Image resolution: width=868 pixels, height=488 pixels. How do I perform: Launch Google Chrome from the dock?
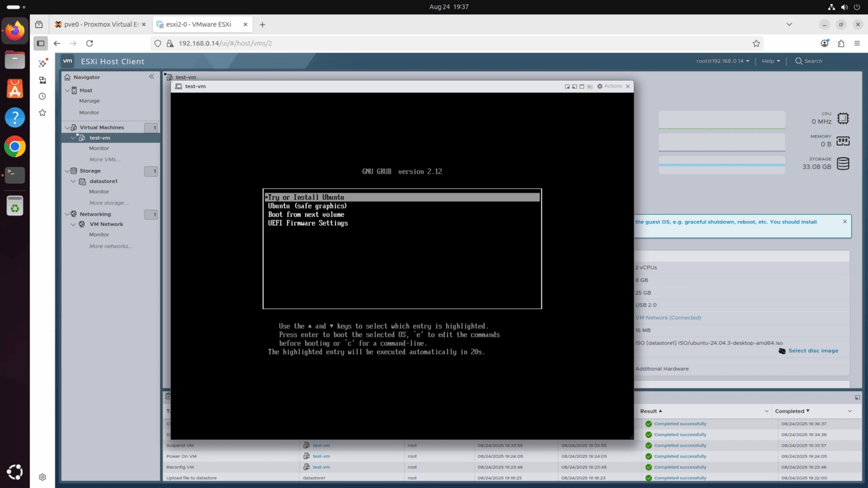15,146
